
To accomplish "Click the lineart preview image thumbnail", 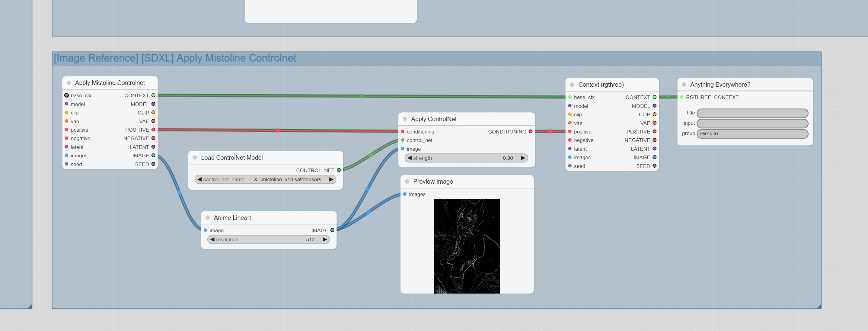I will point(467,246).
